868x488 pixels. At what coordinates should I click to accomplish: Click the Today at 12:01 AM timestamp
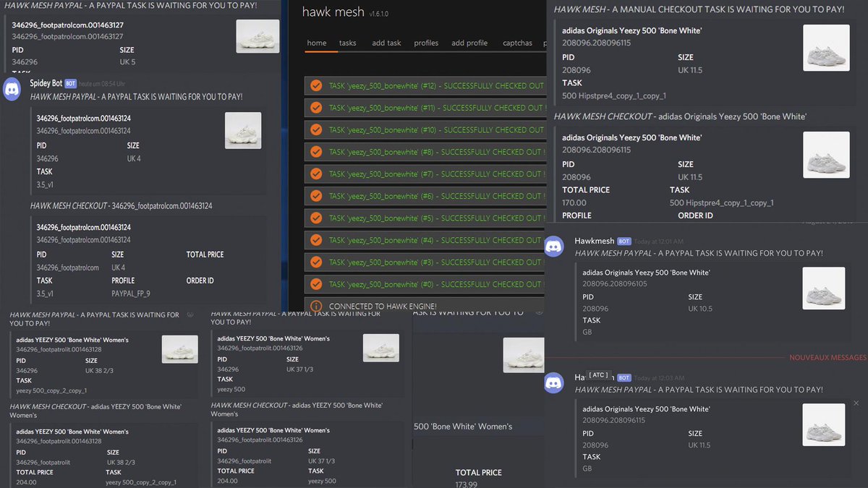[659, 241]
